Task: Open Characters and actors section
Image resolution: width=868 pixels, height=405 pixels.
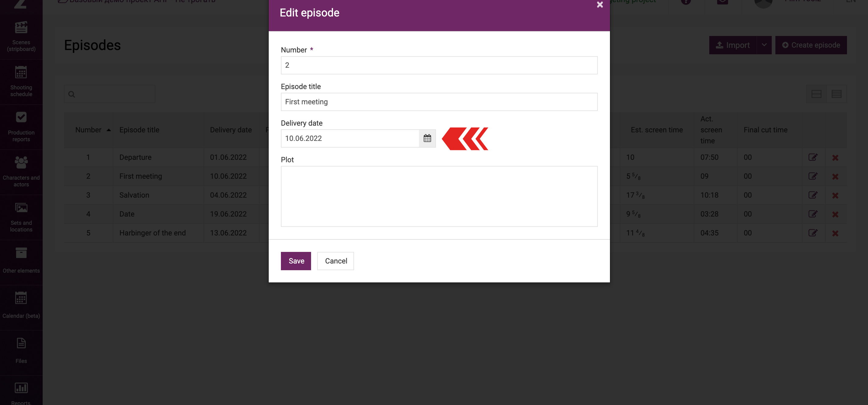Action: click(x=21, y=172)
